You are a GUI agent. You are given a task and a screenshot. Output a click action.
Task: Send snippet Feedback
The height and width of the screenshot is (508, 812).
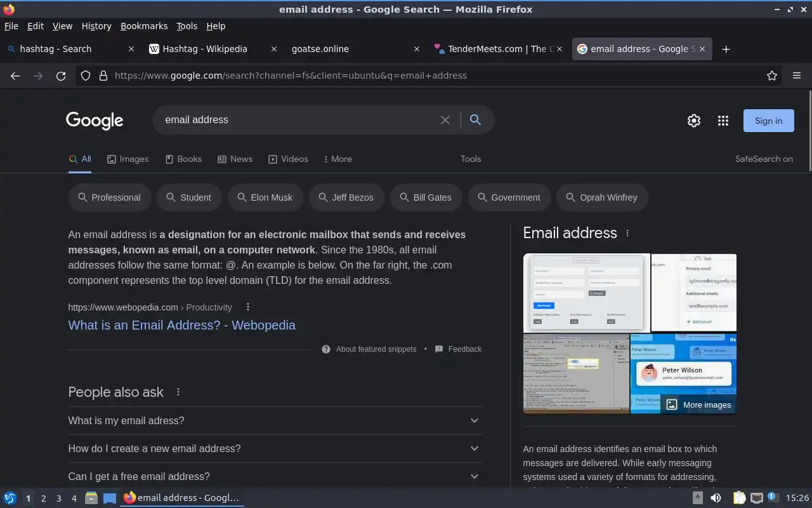[x=458, y=349]
